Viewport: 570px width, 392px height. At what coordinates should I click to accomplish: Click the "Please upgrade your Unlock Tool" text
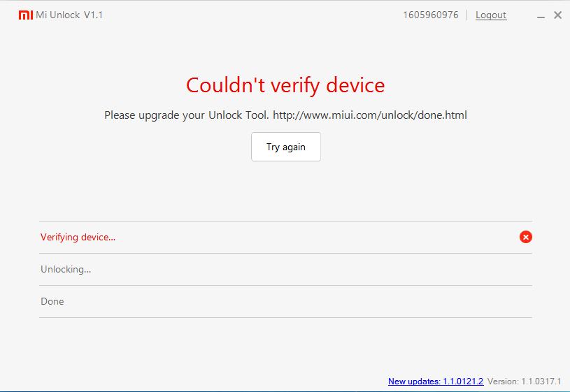(187, 115)
